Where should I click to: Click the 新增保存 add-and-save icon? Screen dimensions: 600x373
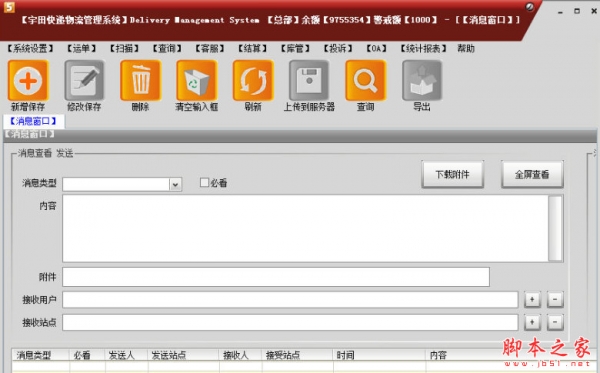28,80
